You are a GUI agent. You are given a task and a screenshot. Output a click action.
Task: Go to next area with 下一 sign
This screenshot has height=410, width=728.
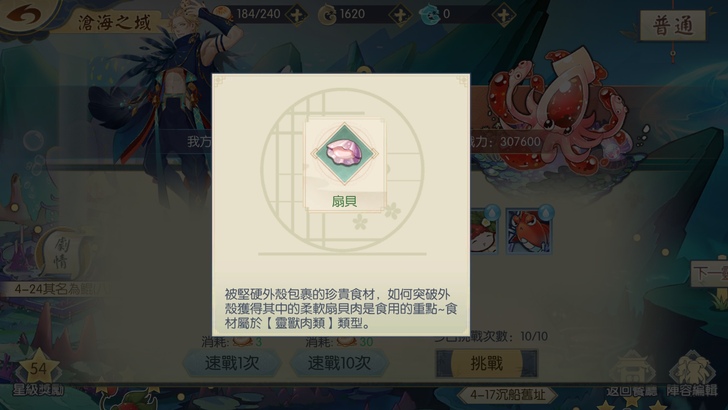pos(709,273)
